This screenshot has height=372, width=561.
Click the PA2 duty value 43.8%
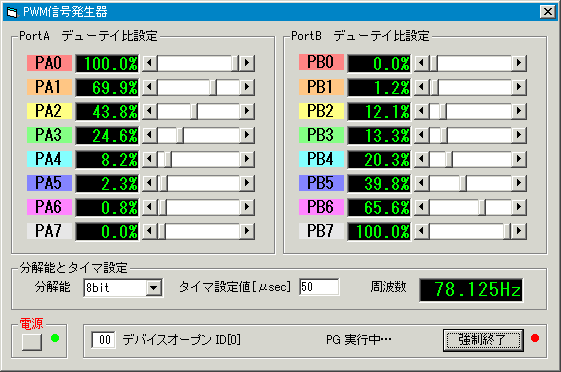(x=107, y=112)
